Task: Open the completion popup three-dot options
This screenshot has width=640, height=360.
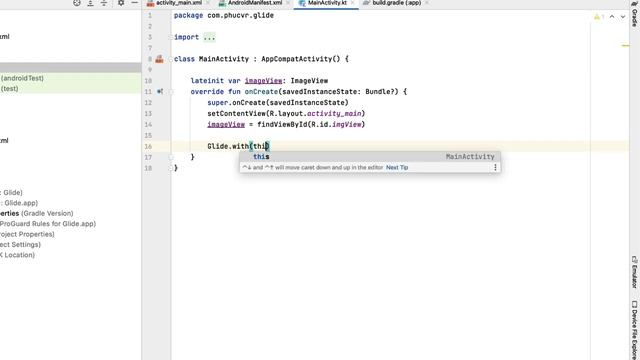Action: point(495,167)
